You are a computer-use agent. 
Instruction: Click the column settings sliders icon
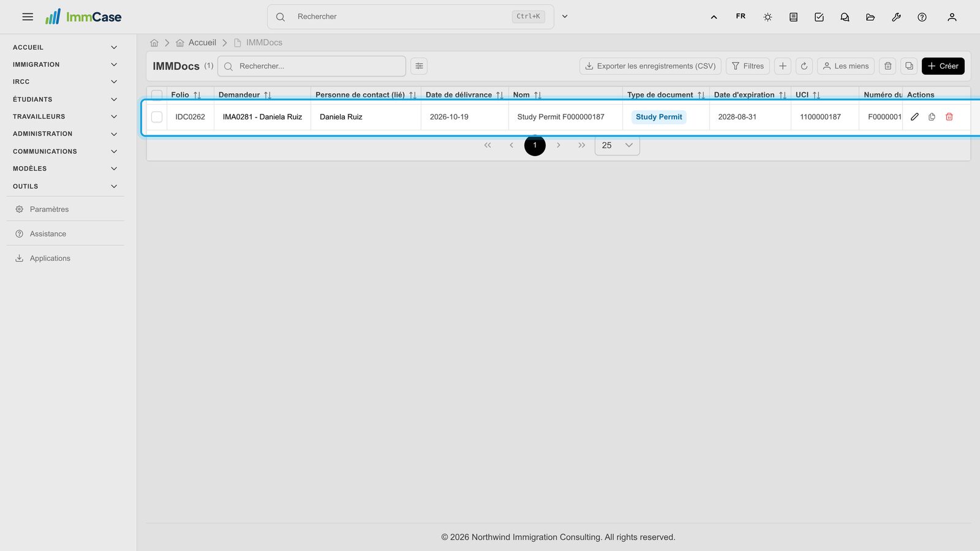click(x=419, y=66)
